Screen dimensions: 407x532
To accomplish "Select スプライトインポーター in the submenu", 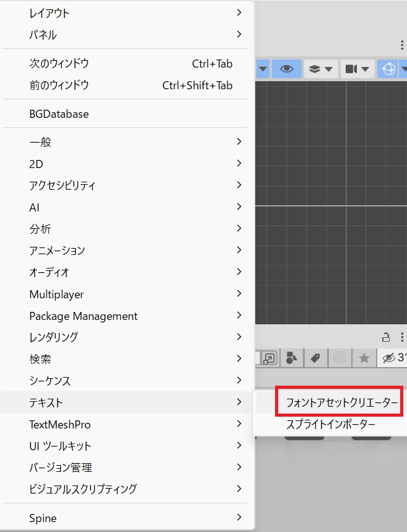I will click(331, 424).
